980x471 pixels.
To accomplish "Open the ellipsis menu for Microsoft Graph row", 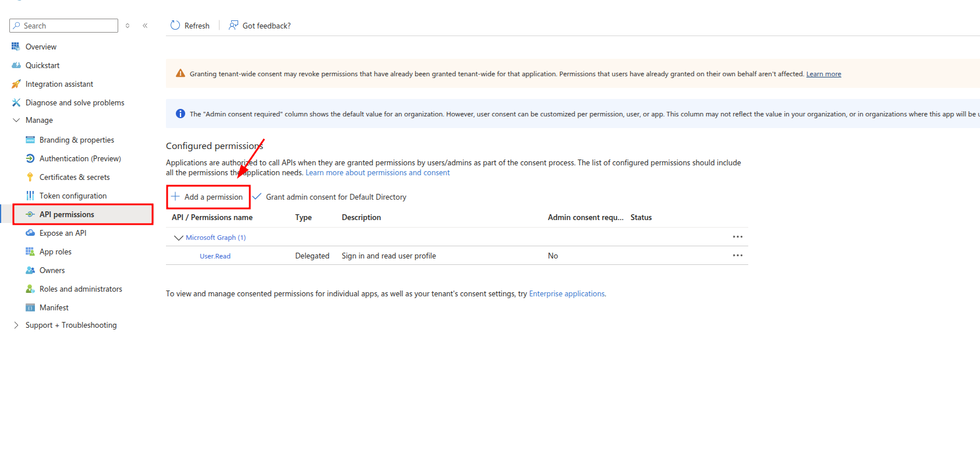I will point(738,236).
